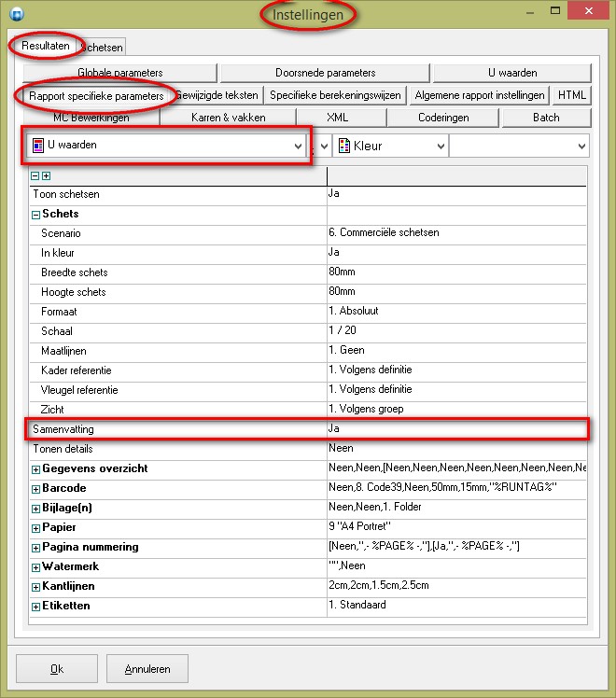This screenshot has height=698, width=616.
Task: Collapse the Schets group
Action: point(35,215)
